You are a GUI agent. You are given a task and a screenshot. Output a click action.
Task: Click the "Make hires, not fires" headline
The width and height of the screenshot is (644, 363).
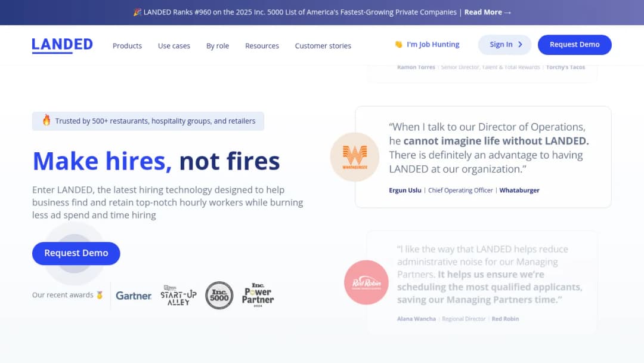click(156, 161)
